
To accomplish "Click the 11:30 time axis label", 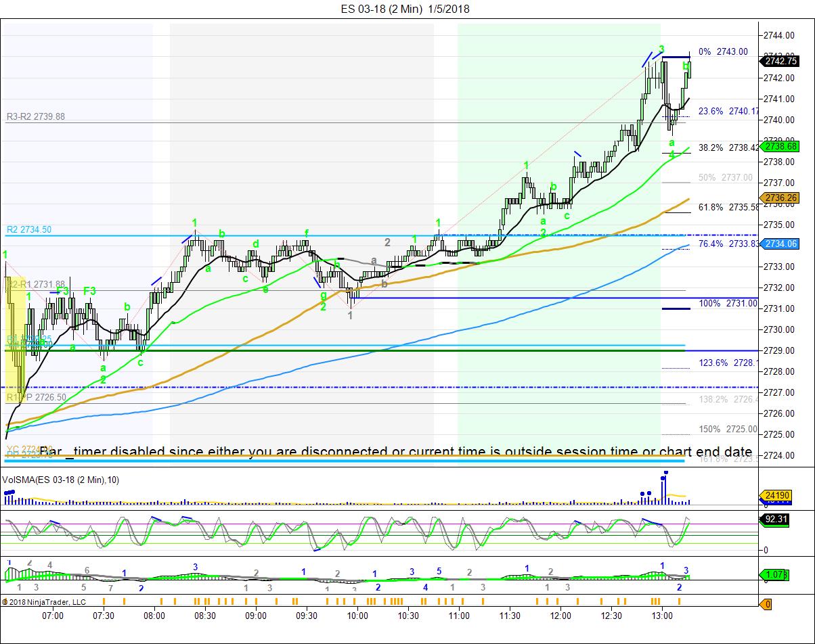I will tap(510, 616).
